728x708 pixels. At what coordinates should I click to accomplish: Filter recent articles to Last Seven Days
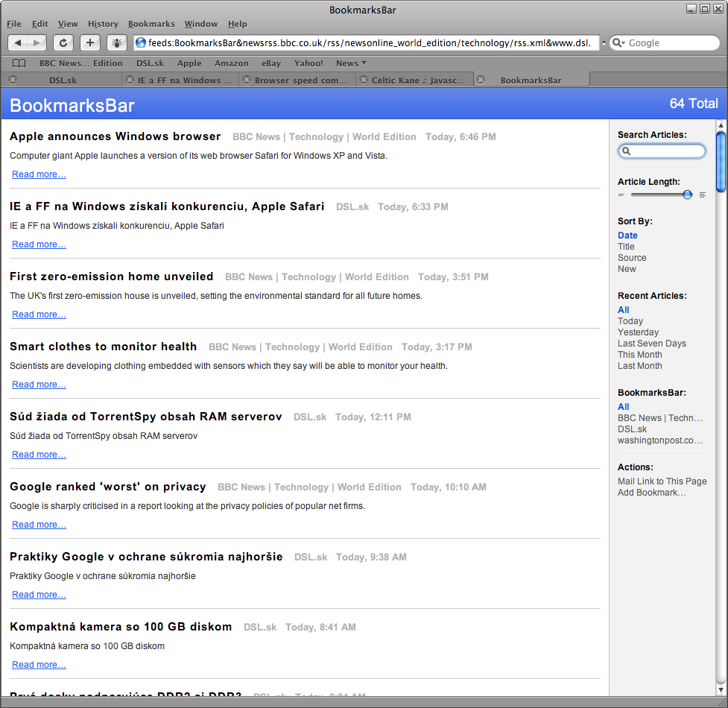[x=652, y=343]
